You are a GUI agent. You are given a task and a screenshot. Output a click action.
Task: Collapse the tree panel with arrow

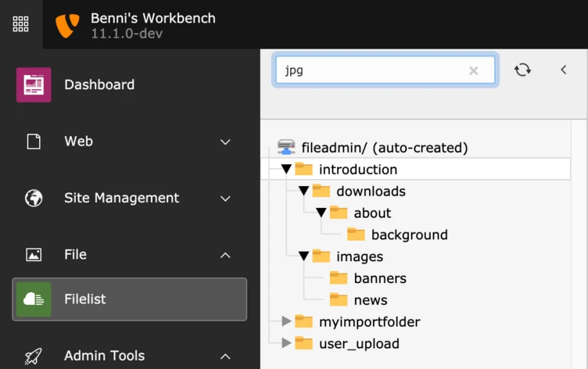563,70
